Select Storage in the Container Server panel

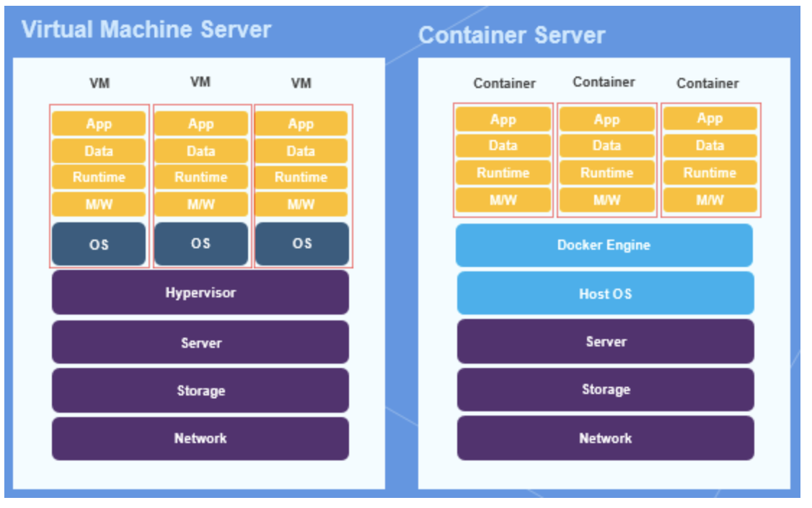pyautogui.click(x=605, y=389)
